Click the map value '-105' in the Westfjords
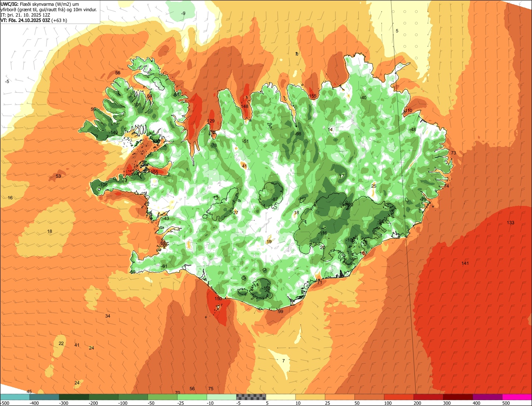This screenshot has width=532, height=406. point(137,105)
